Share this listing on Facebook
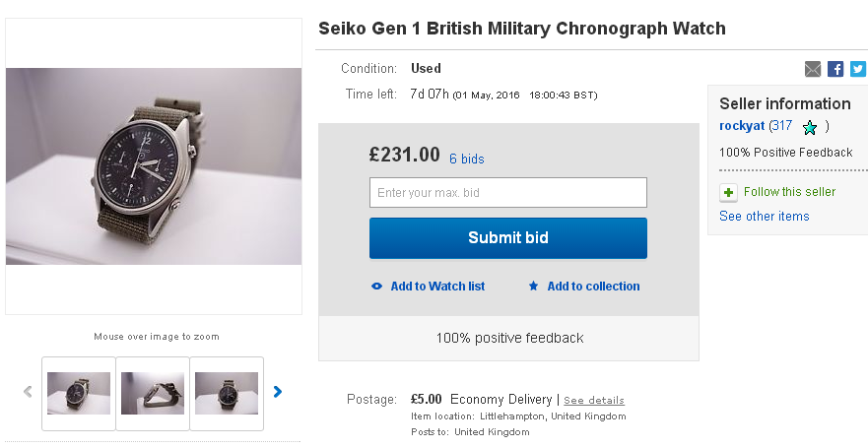868x448 pixels. 835,69
